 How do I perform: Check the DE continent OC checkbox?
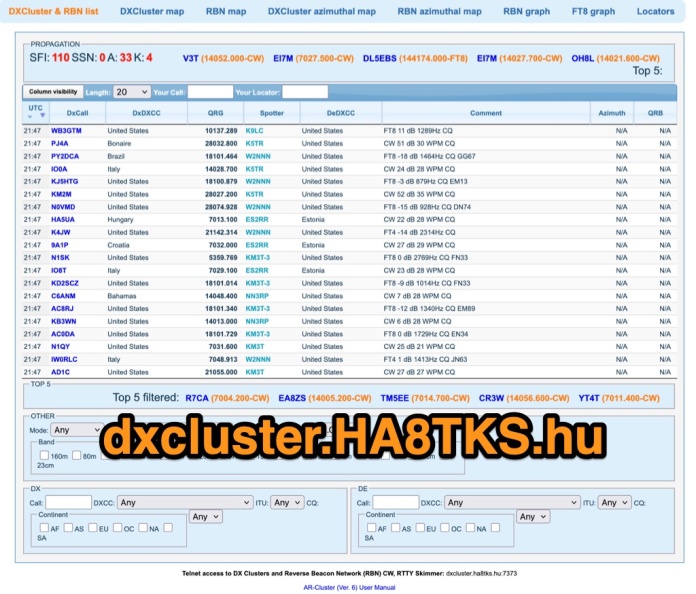pyautogui.click(x=445, y=527)
